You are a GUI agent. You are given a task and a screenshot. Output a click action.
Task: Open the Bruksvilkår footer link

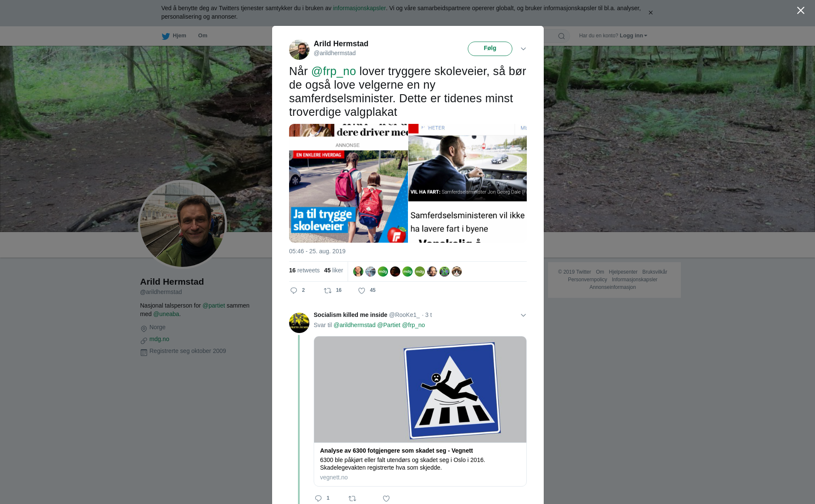click(655, 272)
